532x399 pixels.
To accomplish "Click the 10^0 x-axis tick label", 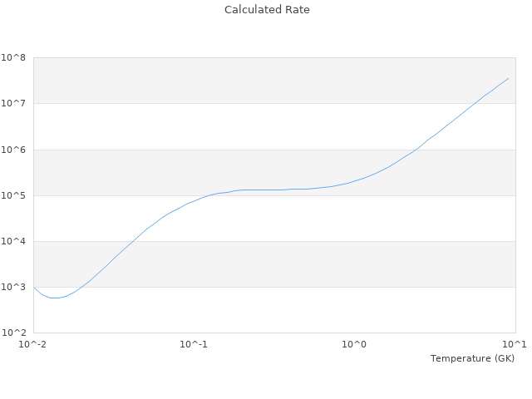I will (x=355, y=344).
